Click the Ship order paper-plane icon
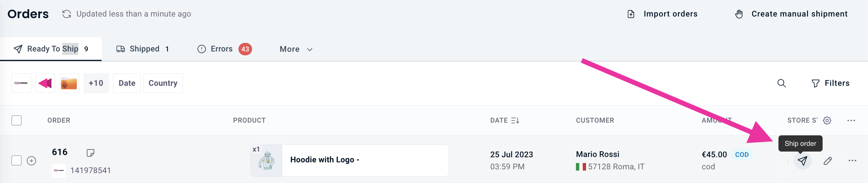Image resolution: width=868 pixels, height=183 pixels. click(802, 161)
